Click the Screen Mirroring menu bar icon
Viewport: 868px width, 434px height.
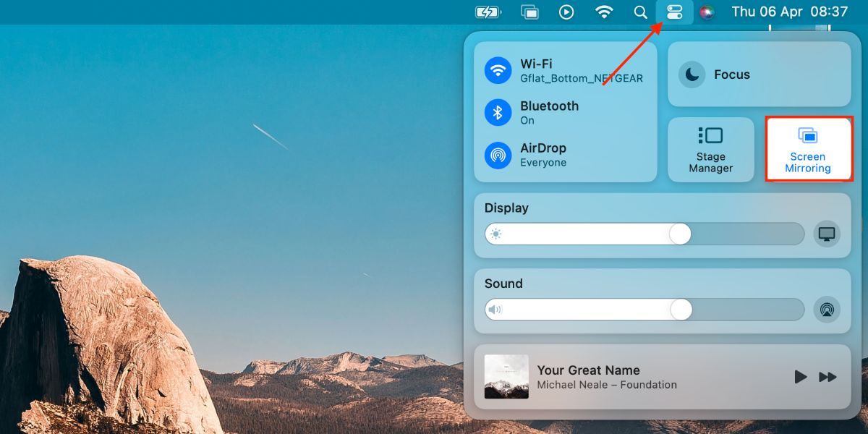[529, 12]
